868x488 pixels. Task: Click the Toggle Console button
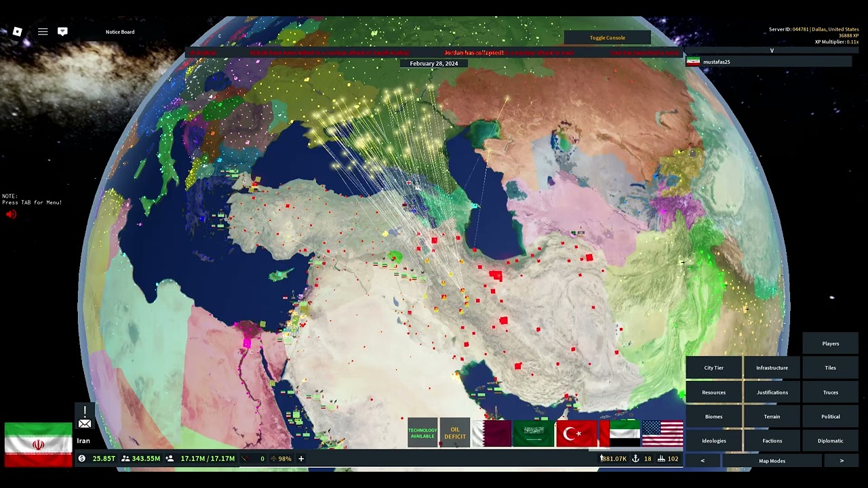[x=608, y=38]
